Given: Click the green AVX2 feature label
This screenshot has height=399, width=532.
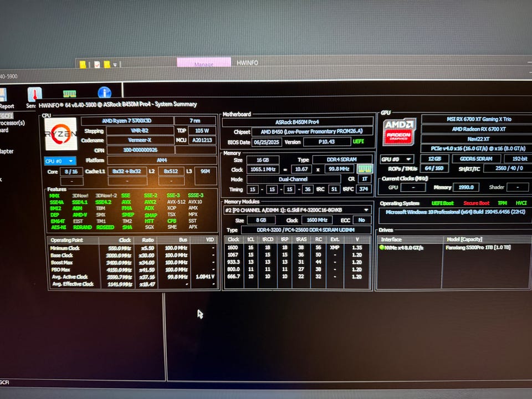Looking at the screenshot, I should tap(150, 202).
